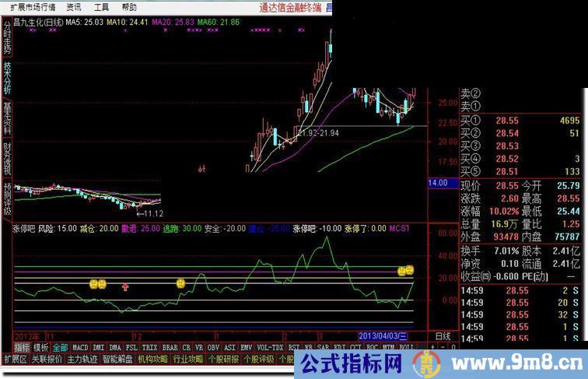Click 机构攻略 bottom link

pyautogui.click(x=152, y=360)
